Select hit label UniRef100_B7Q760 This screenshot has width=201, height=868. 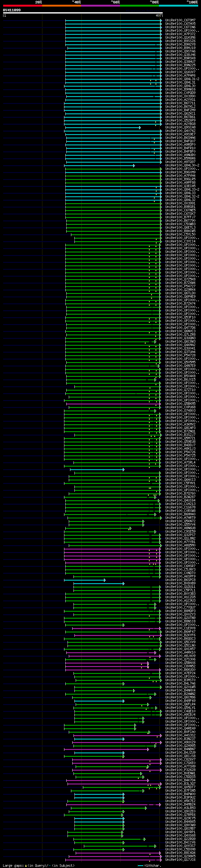180,493
